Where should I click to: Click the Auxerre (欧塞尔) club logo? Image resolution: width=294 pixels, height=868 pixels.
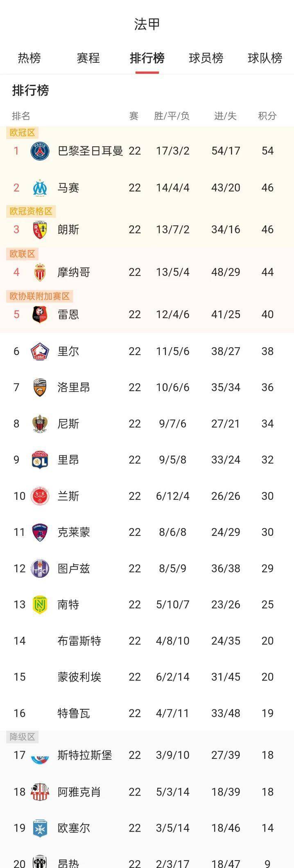40,827
